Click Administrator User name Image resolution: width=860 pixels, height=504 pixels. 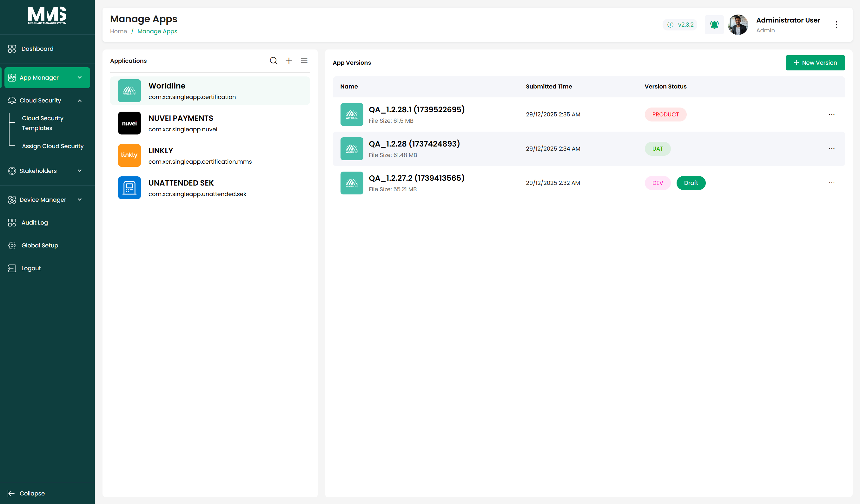tap(788, 20)
